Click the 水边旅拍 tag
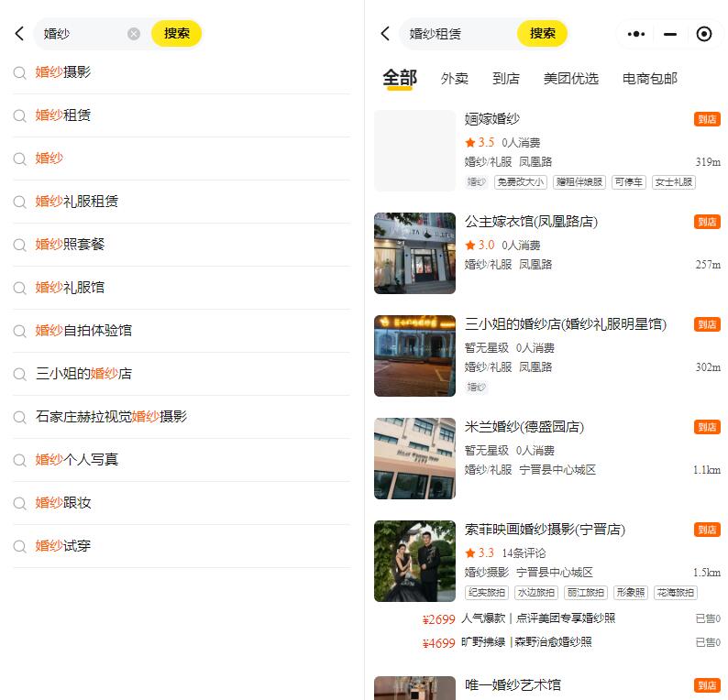 536,593
